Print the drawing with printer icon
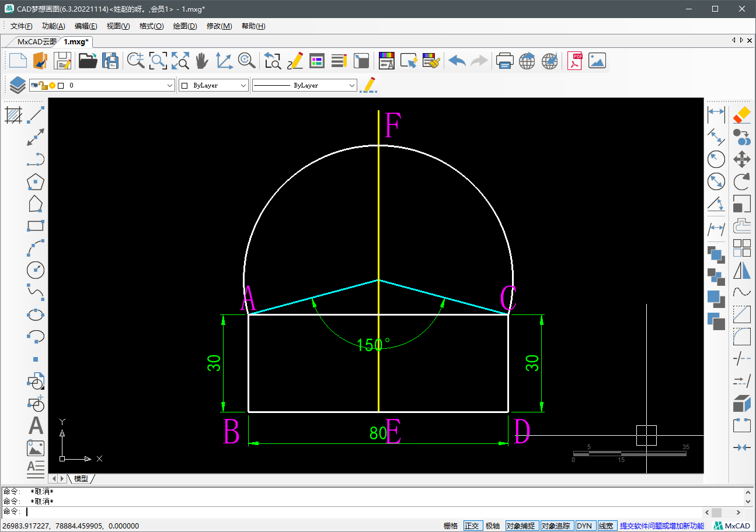The width and height of the screenshot is (756, 532). tap(504, 61)
